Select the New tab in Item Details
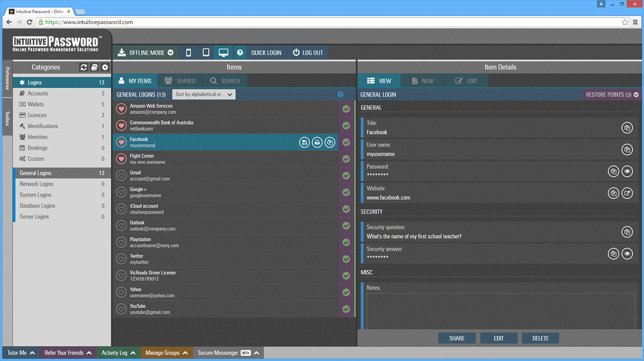The width and height of the screenshot is (644, 361). [x=423, y=81]
